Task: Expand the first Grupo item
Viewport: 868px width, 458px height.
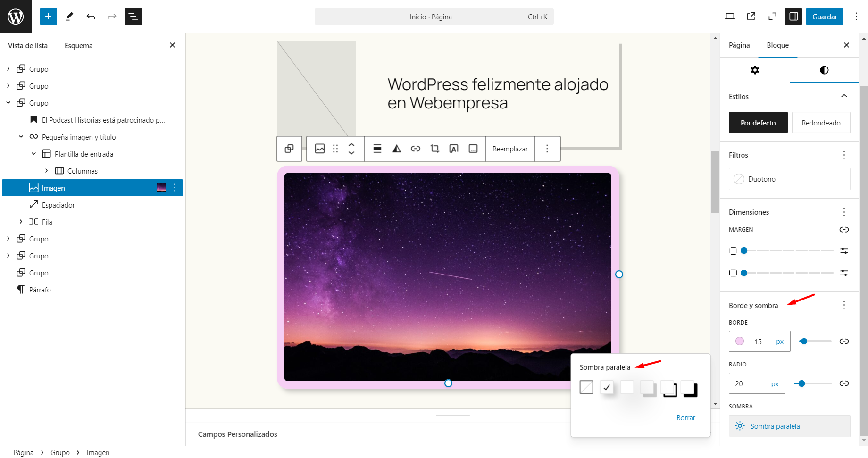Action: click(x=8, y=69)
